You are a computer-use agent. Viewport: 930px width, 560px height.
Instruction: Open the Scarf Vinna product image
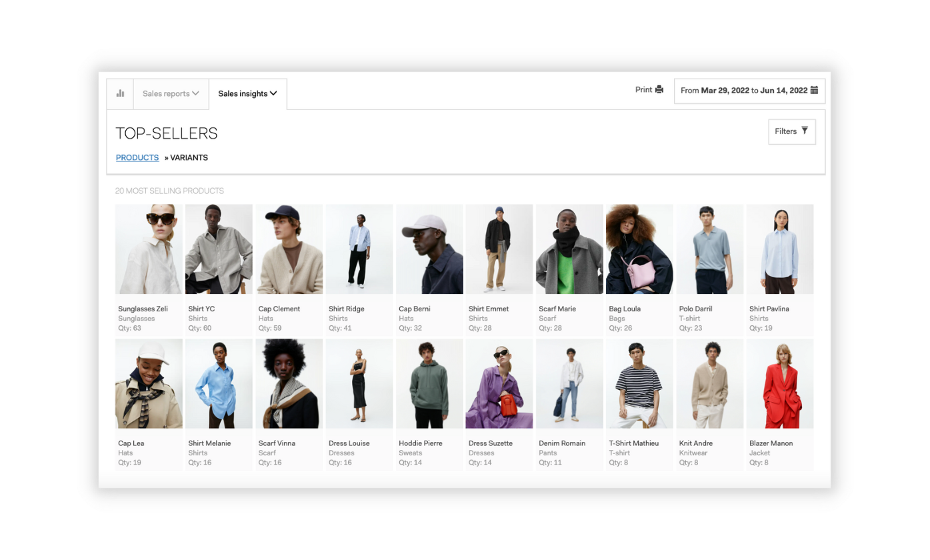coord(289,383)
